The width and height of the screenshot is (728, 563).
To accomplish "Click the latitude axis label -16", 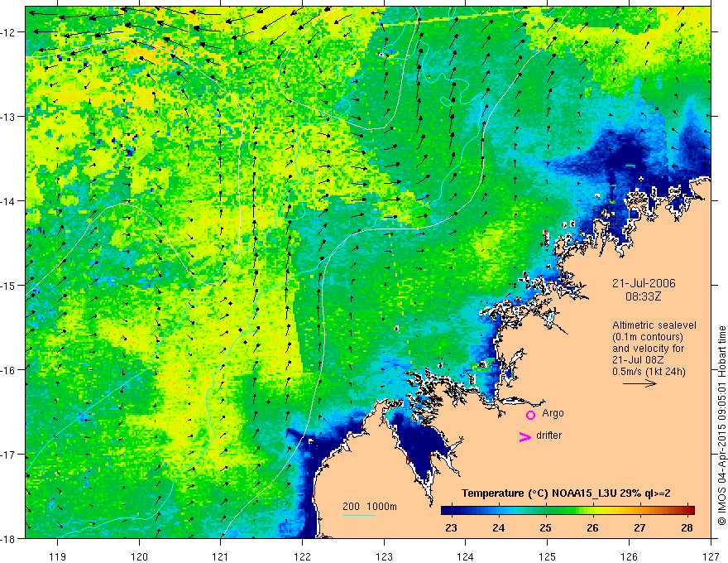I will point(9,370).
